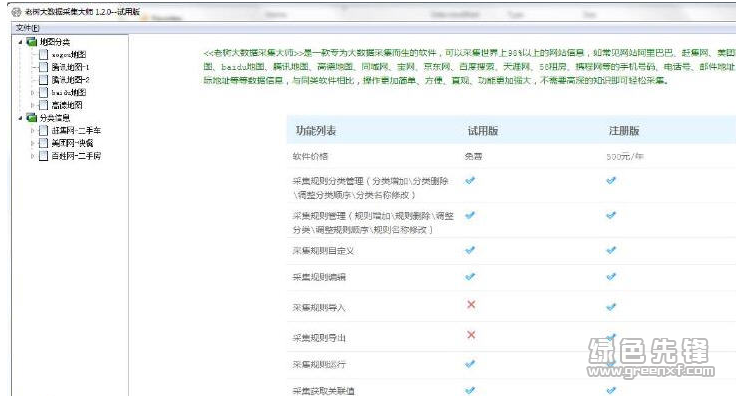Click the 注册版 check mark for 采集规则导入
Image resolution: width=736 pixels, height=396 pixels.
[611, 307]
